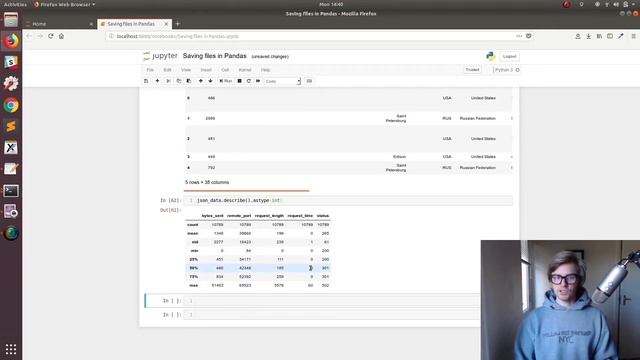
Task: Paste cells below via the toolbar icon
Action: tap(189, 81)
